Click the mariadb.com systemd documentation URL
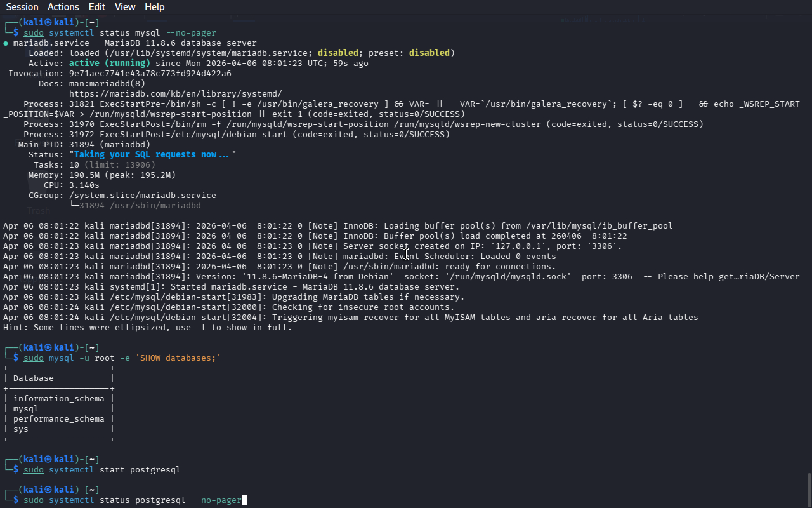The image size is (812, 508). pyautogui.click(x=175, y=94)
